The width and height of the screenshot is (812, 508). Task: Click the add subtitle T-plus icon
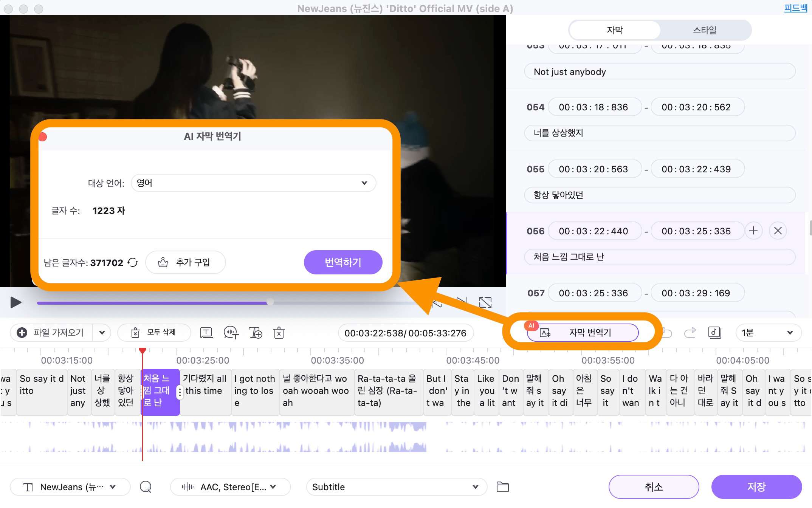[x=256, y=333]
